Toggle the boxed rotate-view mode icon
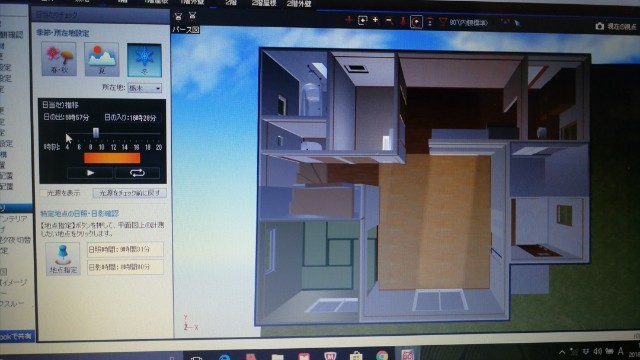Viewport: 640px width, 360px height. pos(416,21)
